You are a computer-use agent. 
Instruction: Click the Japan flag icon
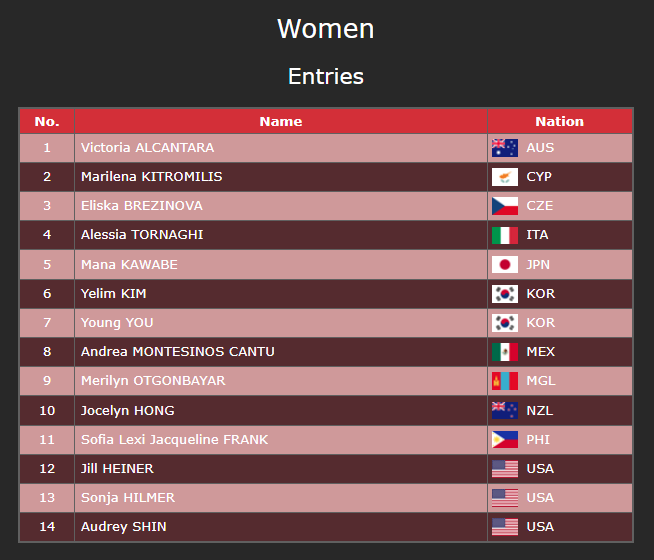504,265
